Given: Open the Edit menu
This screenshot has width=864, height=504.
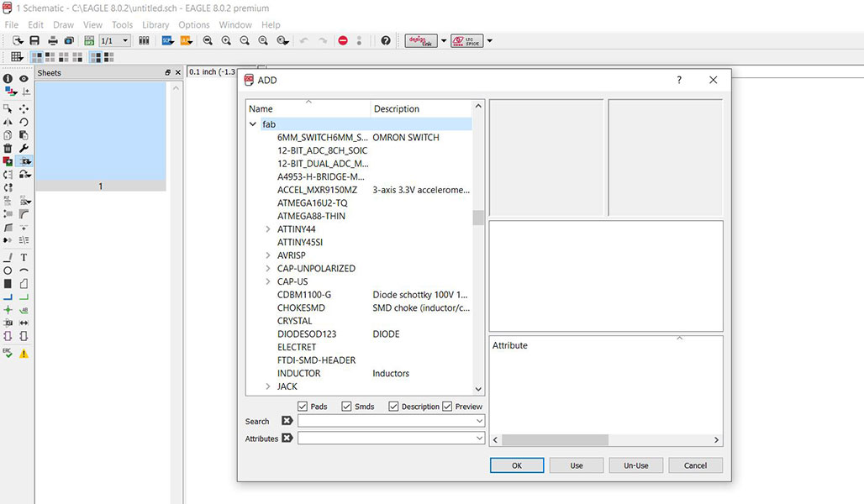Looking at the screenshot, I should [x=36, y=25].
